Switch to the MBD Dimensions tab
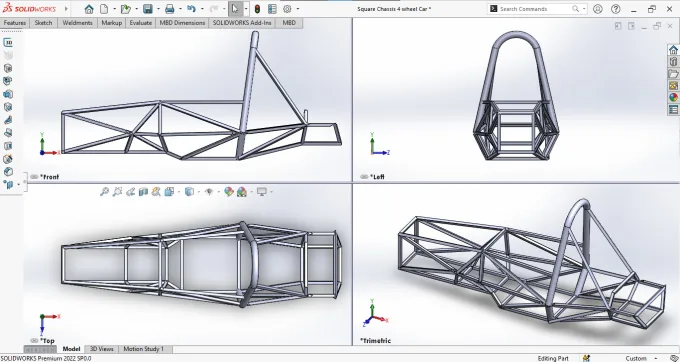The image size is (680, 362). point(182,23)
